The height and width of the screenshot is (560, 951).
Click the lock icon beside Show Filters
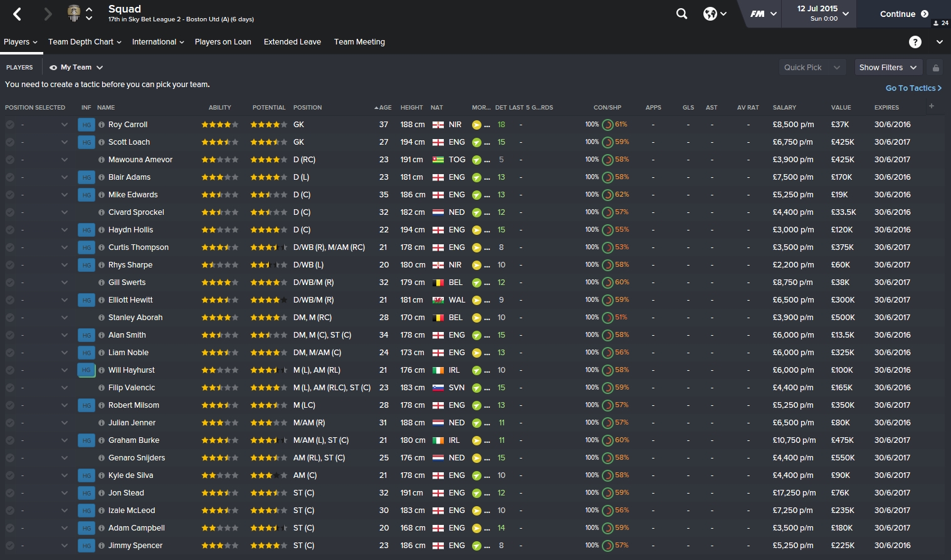(935, 68)
